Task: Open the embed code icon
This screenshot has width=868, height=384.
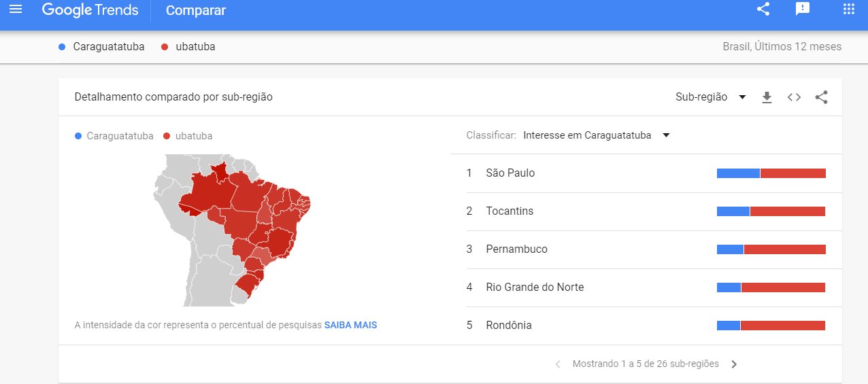Action: (794, 97)
